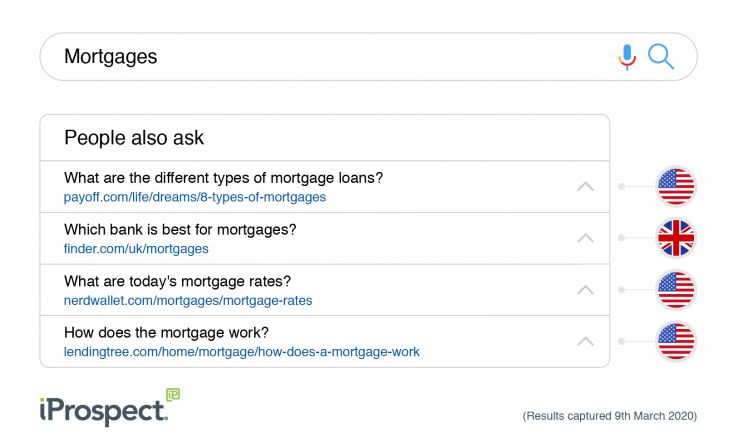The image size is (738, 447).
Task: Follow the lendingtree.com how-does-a-mortgage-work link
Action: point(241,352)
